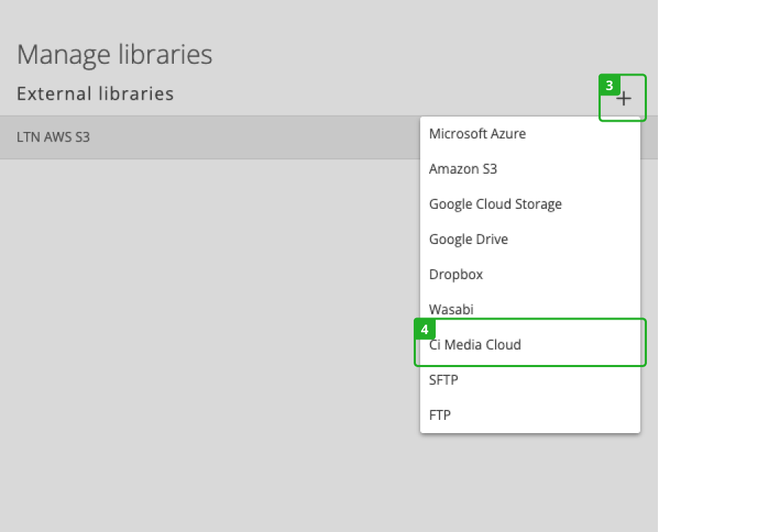
Task: Pick FTP menu entry
Action: click(530, 415)
